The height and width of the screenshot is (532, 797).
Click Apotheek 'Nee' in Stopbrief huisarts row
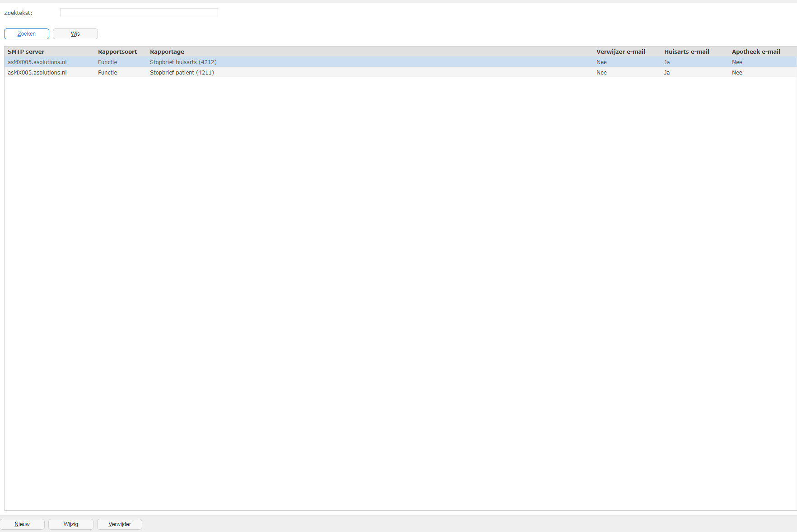pyautogui.click(x=737, y=62)
